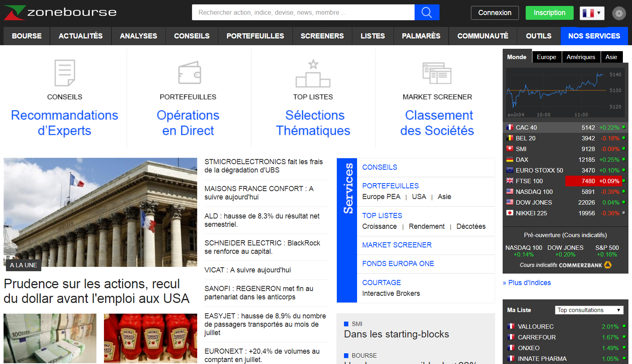
Task: Switch to the Europe indices tab
Action: pos(546,57)
